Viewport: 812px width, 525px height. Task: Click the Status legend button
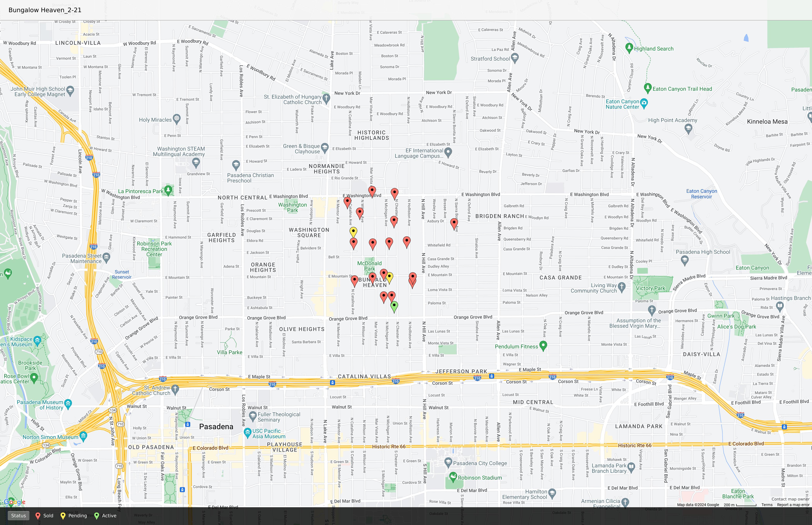(18, 516)
